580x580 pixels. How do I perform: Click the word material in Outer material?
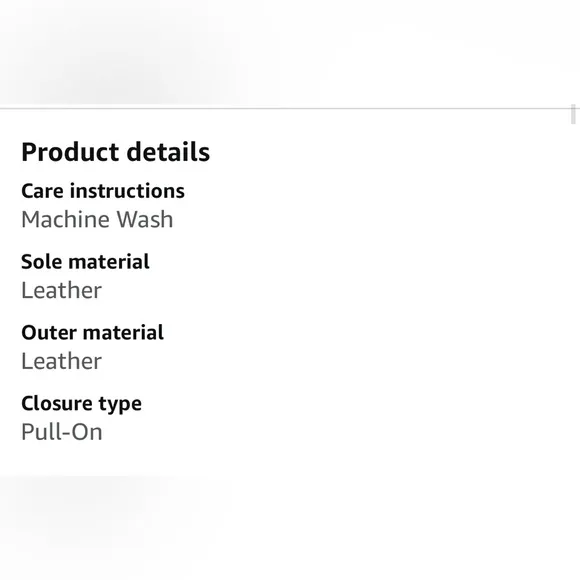124,333
